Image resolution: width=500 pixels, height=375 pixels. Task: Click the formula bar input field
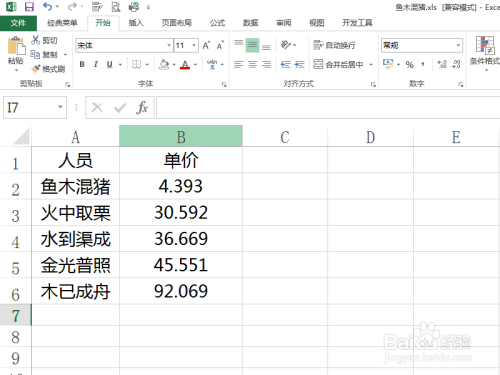328,107
